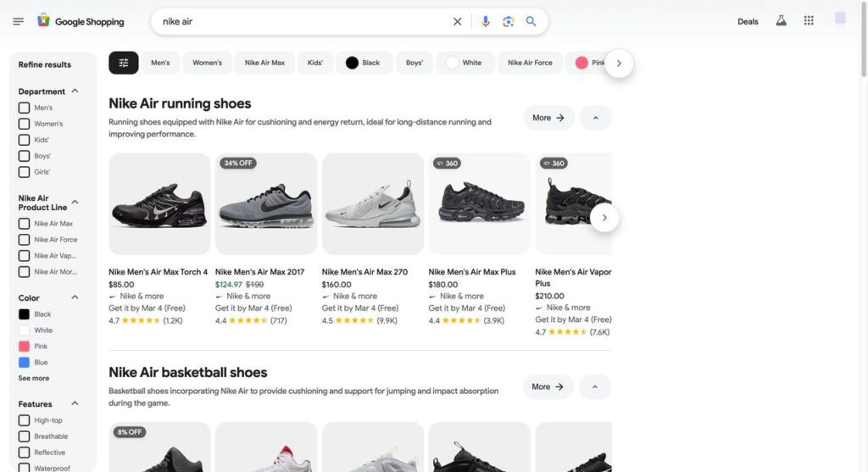Clear the search box with X
868x472 pixels.
coord(457,21)
